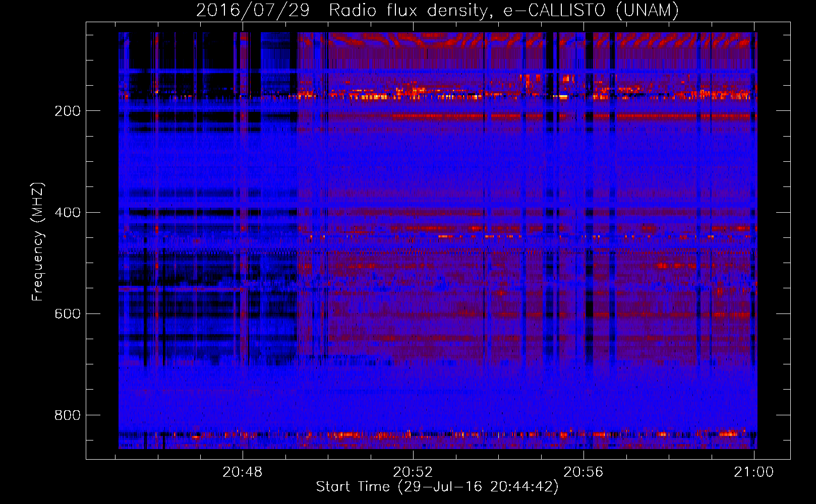The height and width of the screenshot is (504, 816).
Task: Click the 20:56 time tick label
Action: click(584, 472)
